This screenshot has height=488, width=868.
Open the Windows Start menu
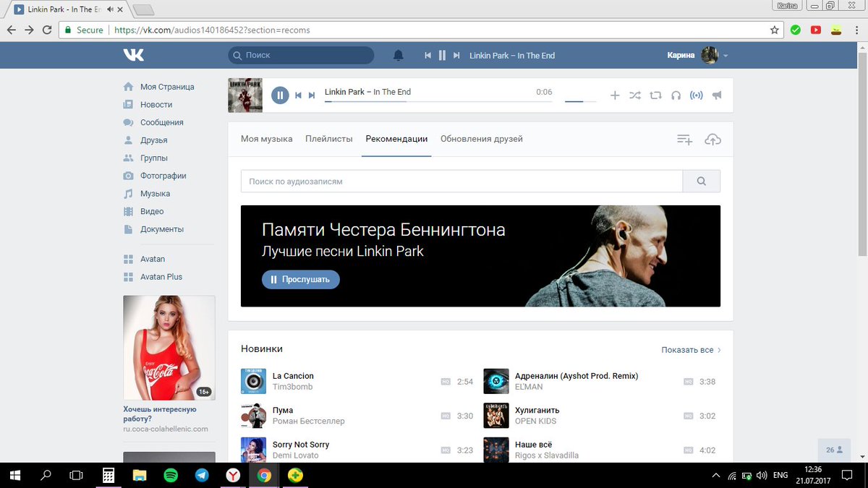point(14,475)
